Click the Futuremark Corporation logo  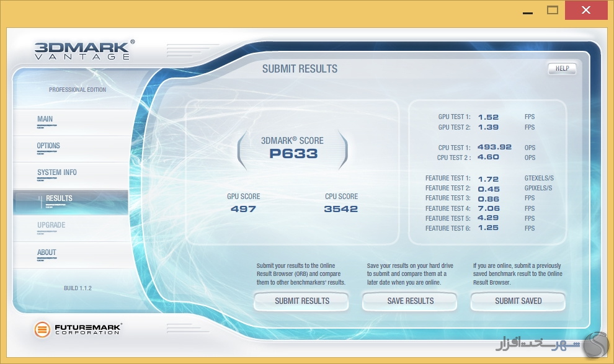78,329
